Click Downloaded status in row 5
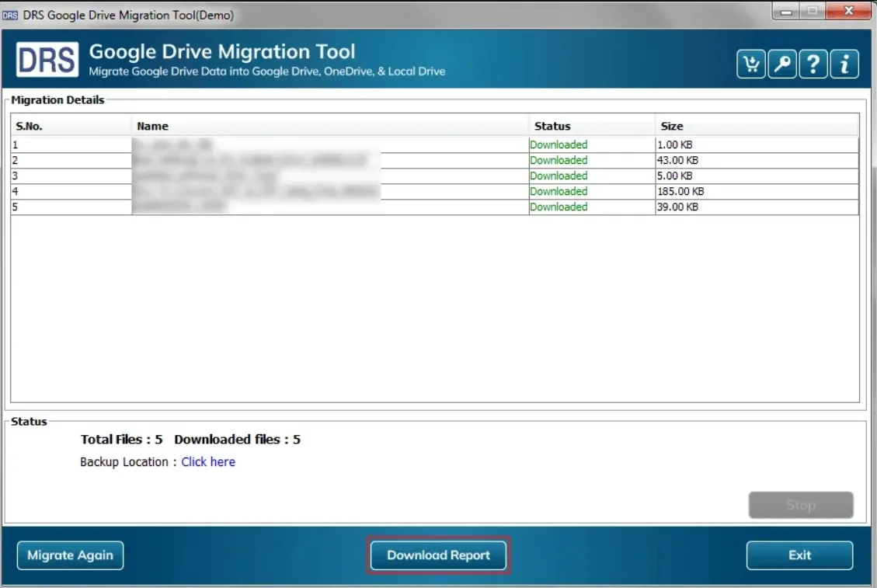 coord(559,207)
